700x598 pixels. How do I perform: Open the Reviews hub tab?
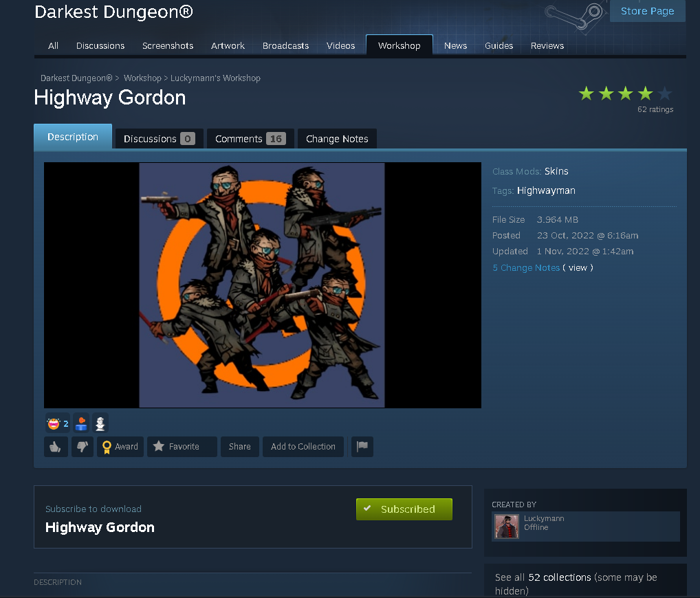547,45
